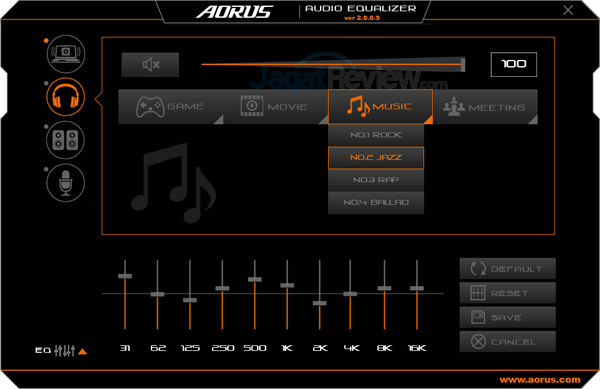Click the AORUS logo
Viewport: 600px width, 389px height.
235,12
